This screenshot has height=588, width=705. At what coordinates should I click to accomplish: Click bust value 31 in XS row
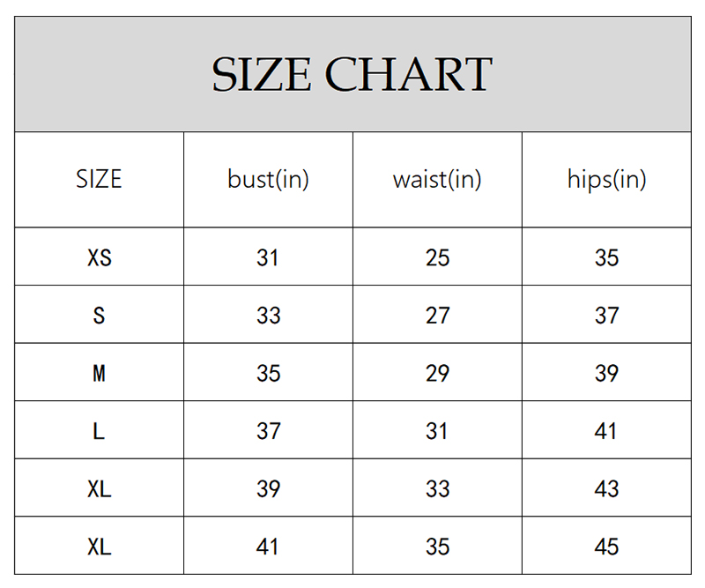268,257
